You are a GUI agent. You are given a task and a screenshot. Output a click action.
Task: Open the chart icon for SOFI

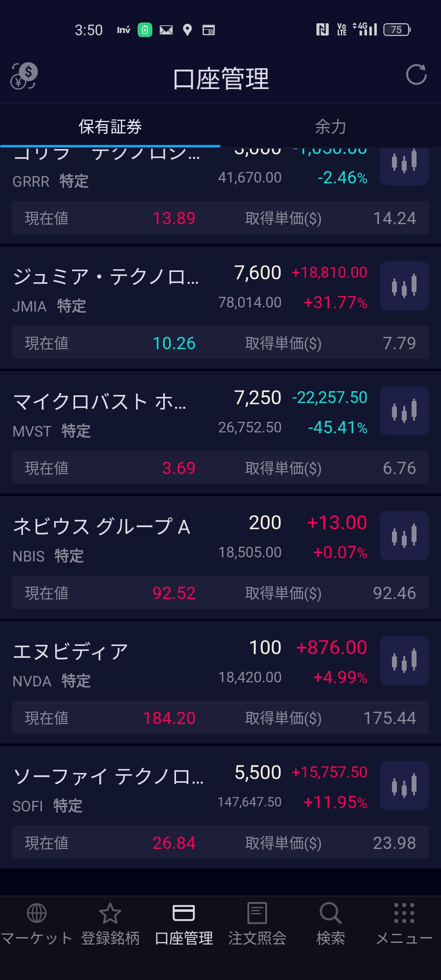(404, 786)
